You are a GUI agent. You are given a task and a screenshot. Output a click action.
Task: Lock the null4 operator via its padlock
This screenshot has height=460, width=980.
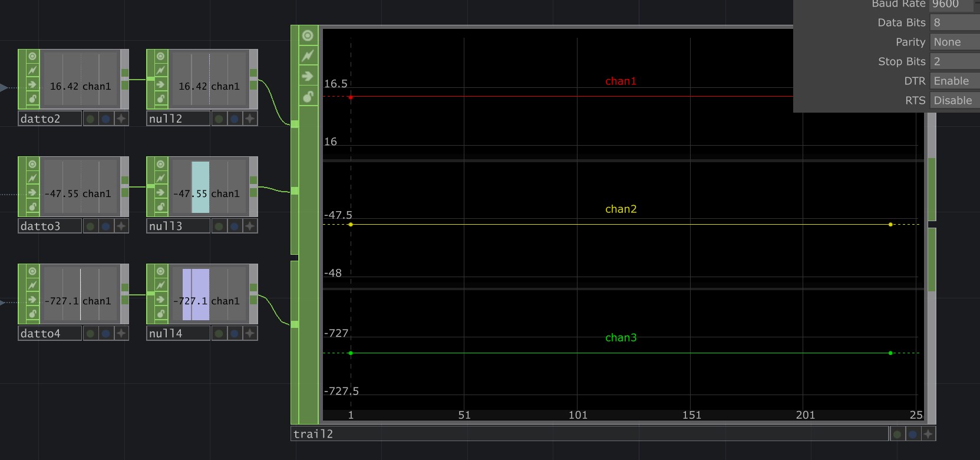pyautogui.click(x=160, y=314)
